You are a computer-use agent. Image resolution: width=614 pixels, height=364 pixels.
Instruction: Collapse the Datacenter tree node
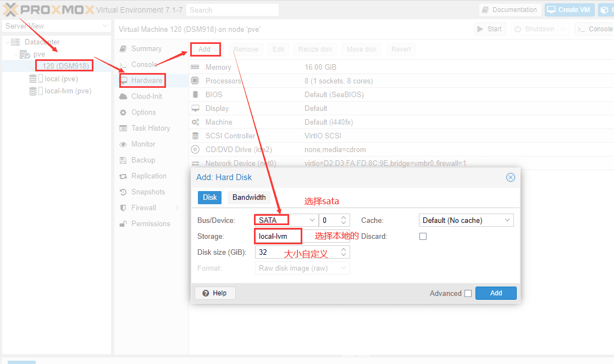[x=7, y=42]
